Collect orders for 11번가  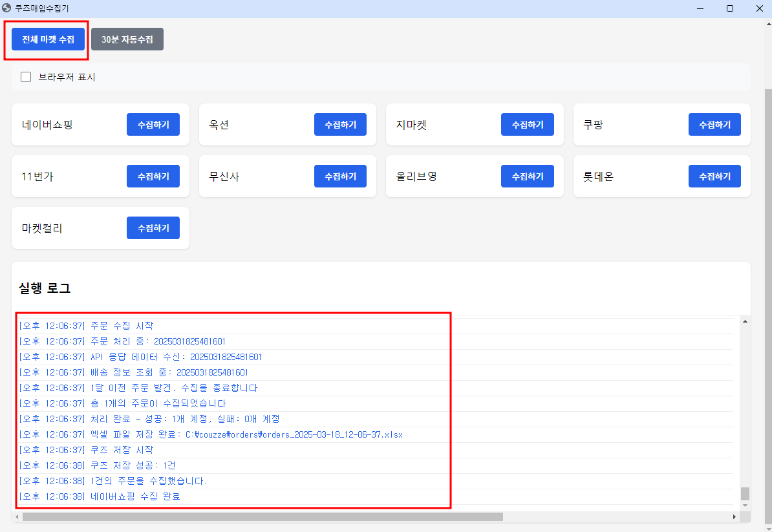[153, 176]
